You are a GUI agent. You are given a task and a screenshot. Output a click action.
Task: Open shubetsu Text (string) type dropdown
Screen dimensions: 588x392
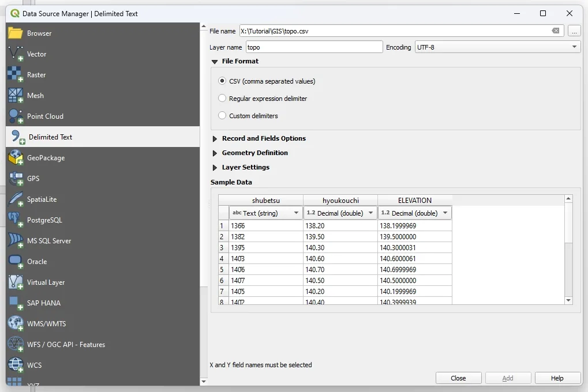[x=266, y=213]
